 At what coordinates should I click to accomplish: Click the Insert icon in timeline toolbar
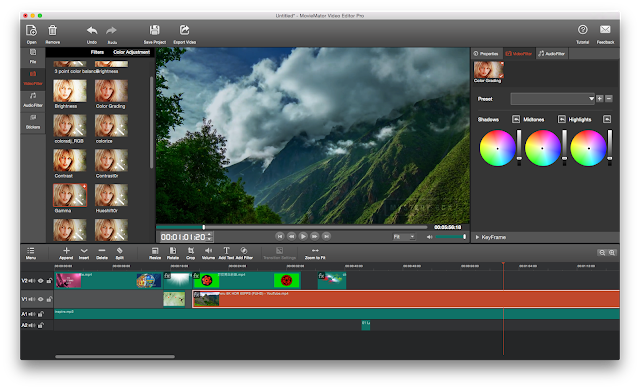(84, 251)
